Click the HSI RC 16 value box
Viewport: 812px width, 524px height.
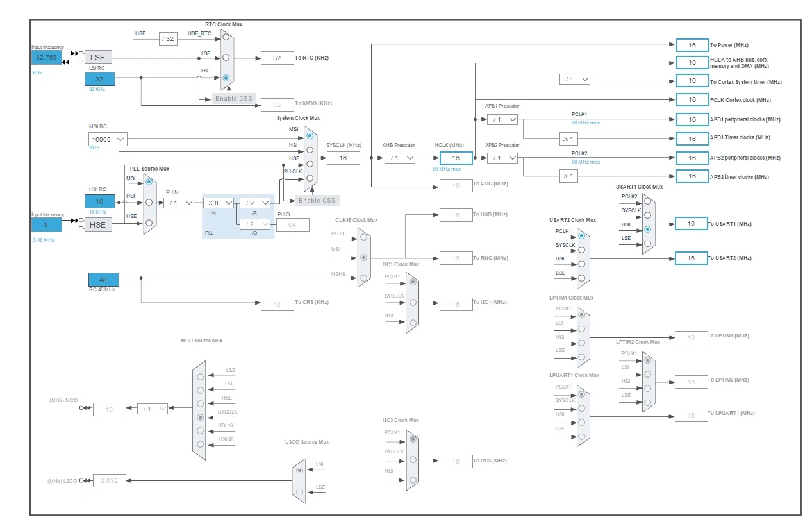100,201
